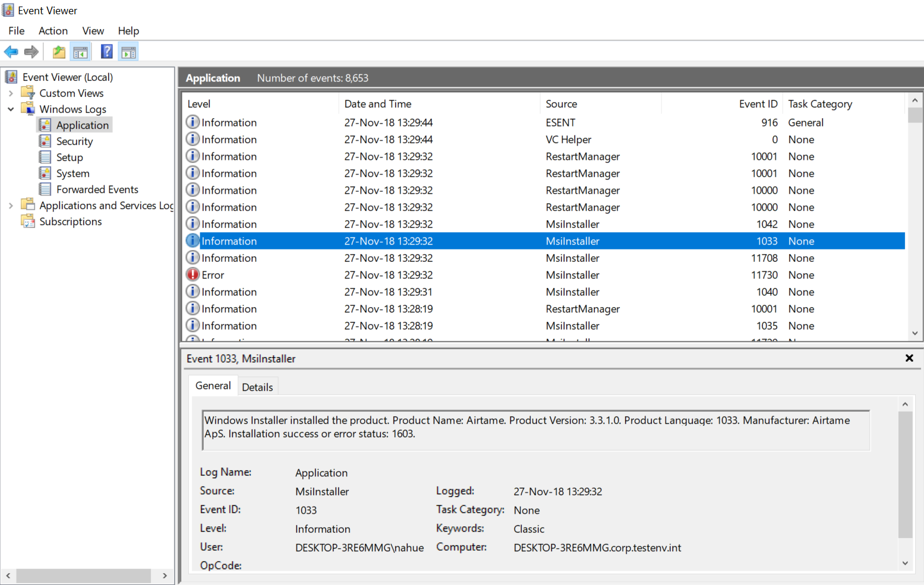Click details pane scrollbar down arrow
924x585 pixels.
[x=905, y=563]
